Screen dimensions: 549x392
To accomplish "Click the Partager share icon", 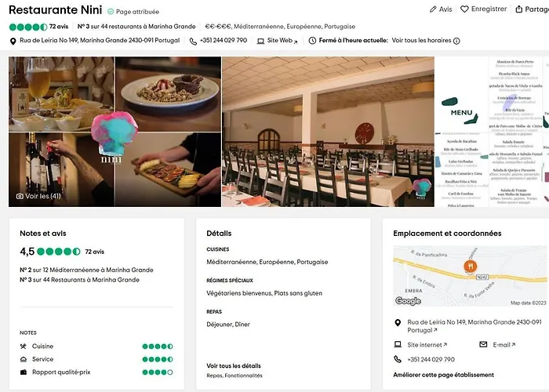I will pyautogui.click(x=519, y=9).
